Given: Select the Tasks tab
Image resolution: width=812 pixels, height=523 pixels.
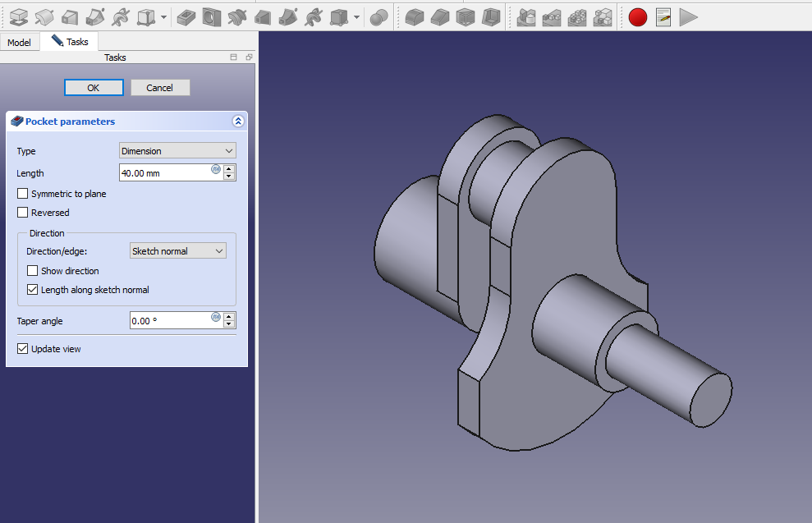Looking at the screenshot, I should 71,42.
